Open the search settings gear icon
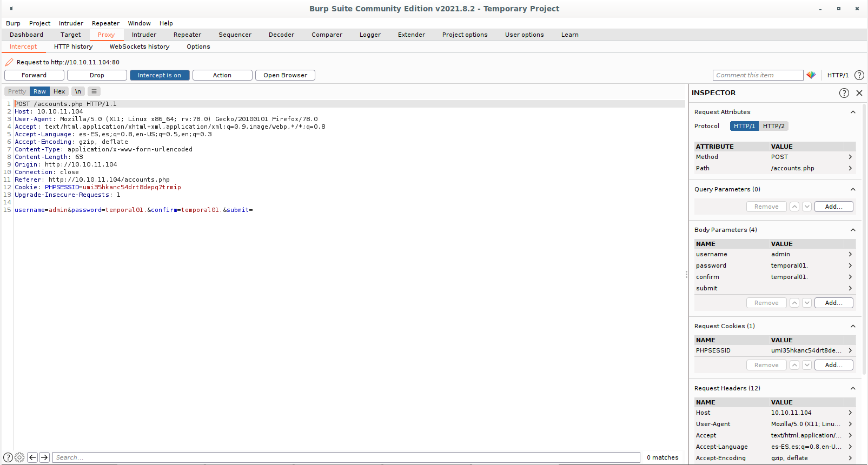Screen dimensions: 868x465 click(x=19, y=457)
